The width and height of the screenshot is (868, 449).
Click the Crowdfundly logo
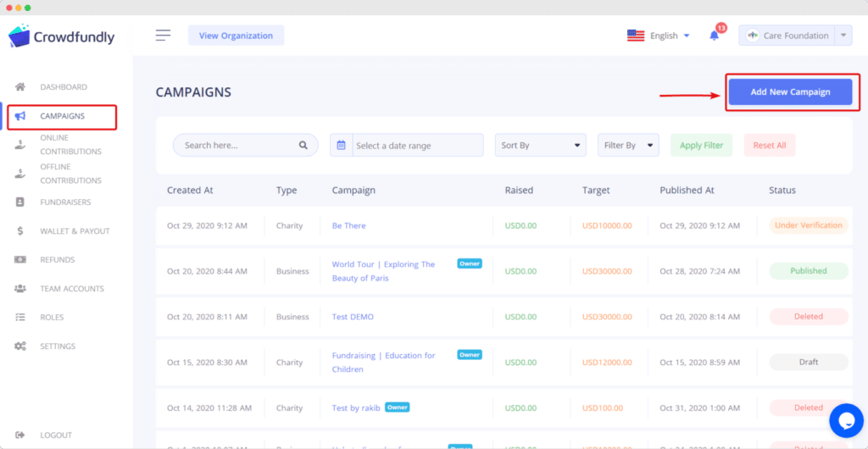coord(61,36)
